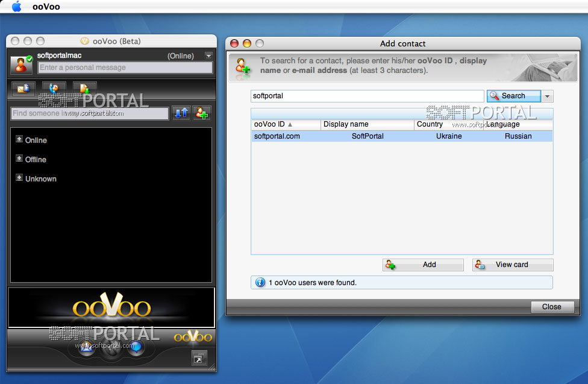
Task: Open the online status dropdown arrow
Action: click(x=209, y=55)
